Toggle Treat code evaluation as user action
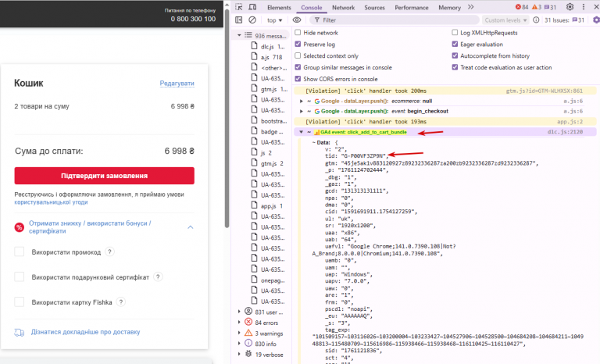Image resolution: width=600 pixels, height=364 pixels. coord(455,67)
